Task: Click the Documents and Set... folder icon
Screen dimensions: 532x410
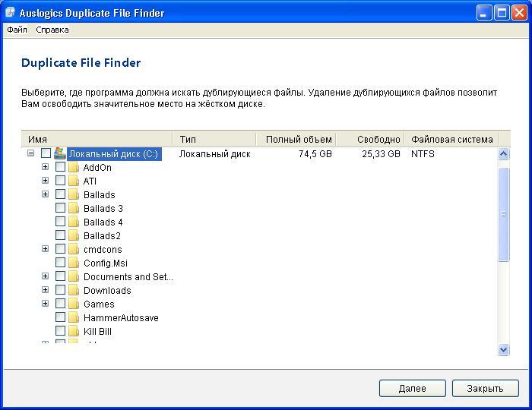Action: 74,277
